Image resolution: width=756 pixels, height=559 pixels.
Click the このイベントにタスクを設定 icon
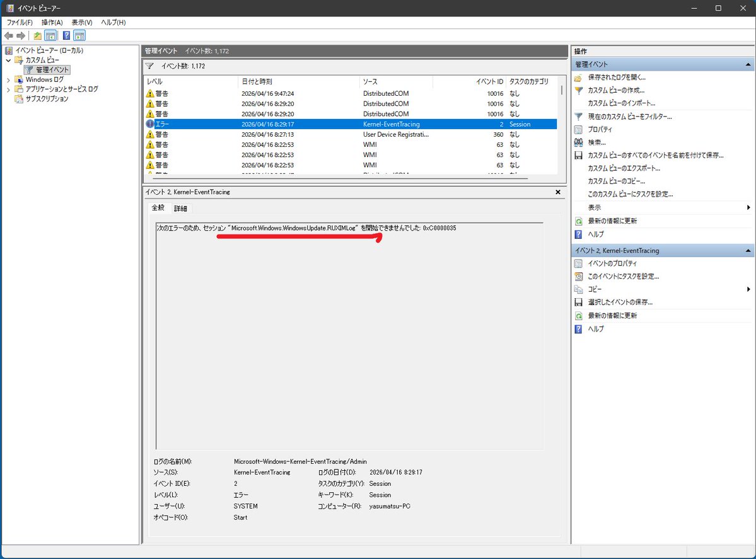pos(579,276)
